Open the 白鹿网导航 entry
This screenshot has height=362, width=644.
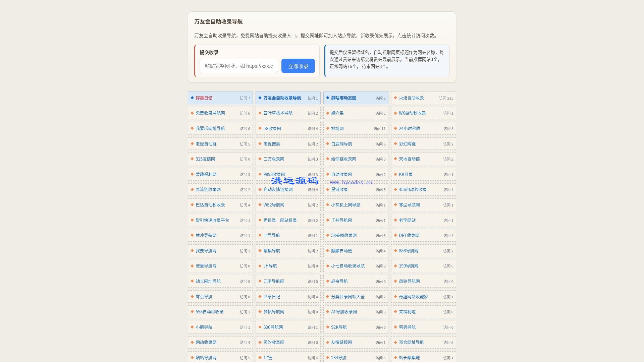(x=341, y=144)
